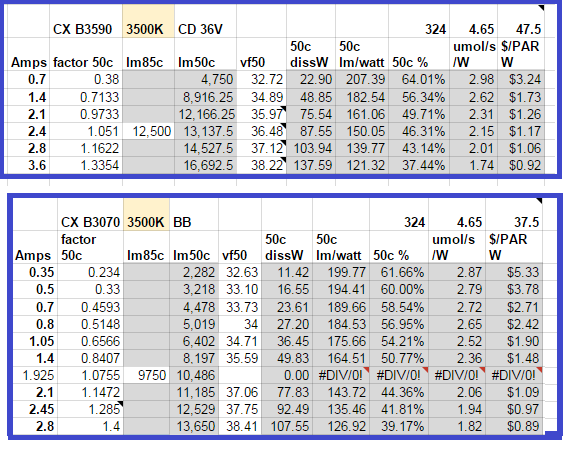
Task: Select the cell labeled CX B3590
Action: (86, 21)
